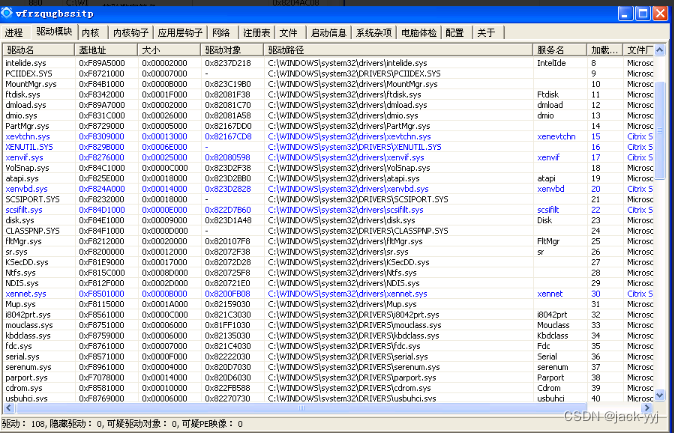Select the blue xevtchn.sys driver row
Image resolution: width=674 pixels, height=433 pixels.
[329, 136]
